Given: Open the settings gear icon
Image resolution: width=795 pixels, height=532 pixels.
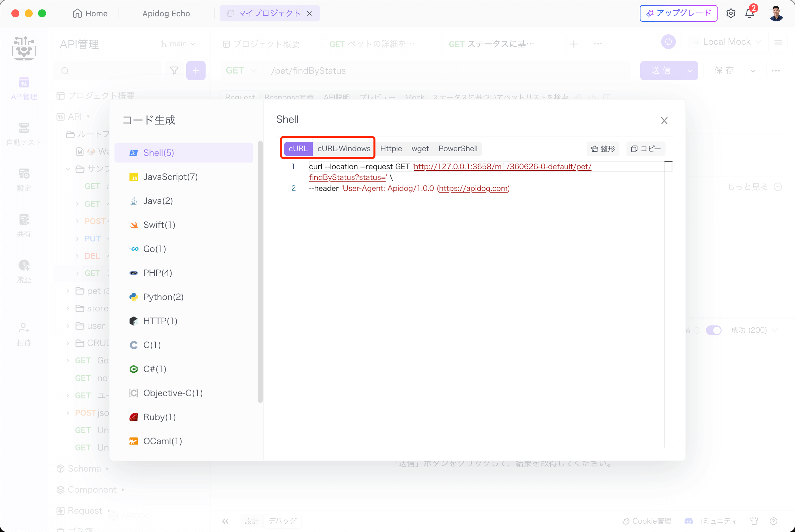Looking at the screenshot, I should pos(731,13).
